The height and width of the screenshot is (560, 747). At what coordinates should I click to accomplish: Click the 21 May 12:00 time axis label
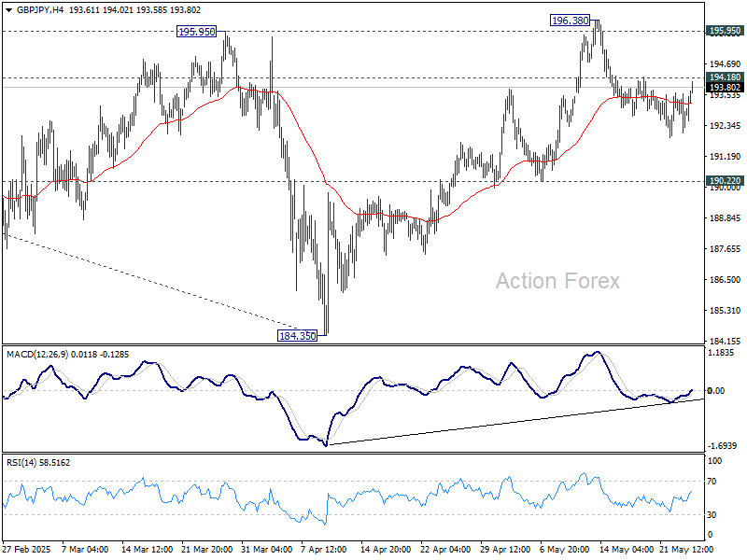click(x=686, y=550)
